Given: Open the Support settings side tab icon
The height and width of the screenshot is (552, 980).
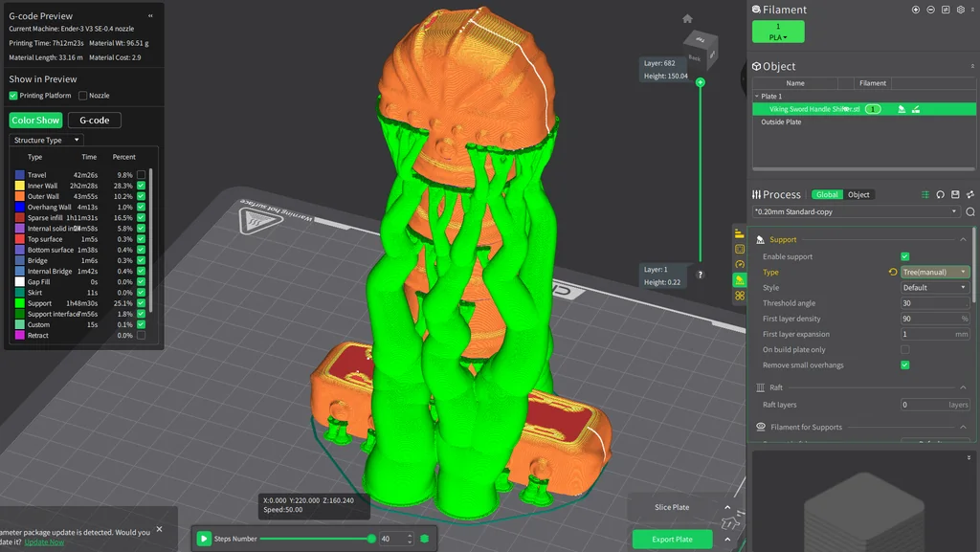Looking at the screenshot, I should 740,280.
